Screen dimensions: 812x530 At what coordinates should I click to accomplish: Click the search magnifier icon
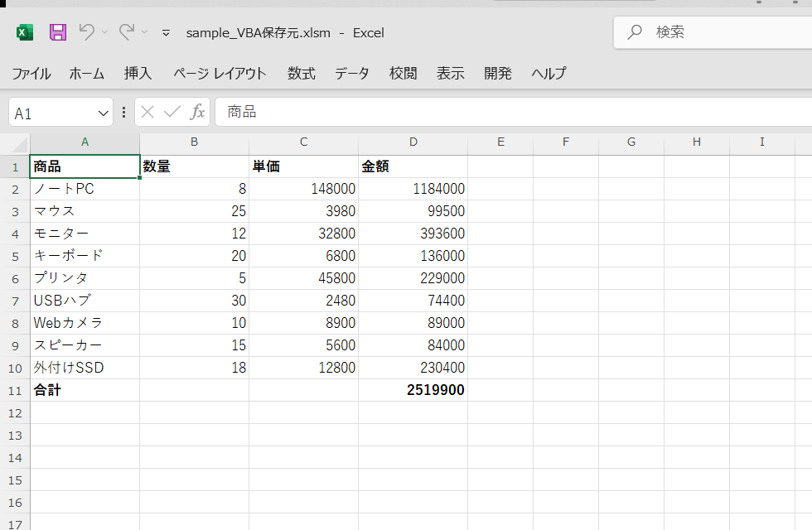point(635,32)
